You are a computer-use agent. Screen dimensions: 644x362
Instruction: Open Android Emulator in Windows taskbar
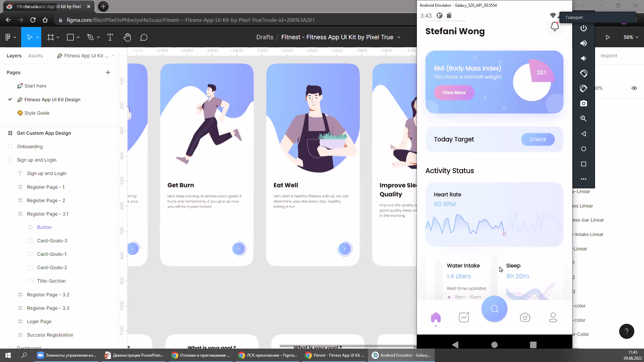[401, 355]
